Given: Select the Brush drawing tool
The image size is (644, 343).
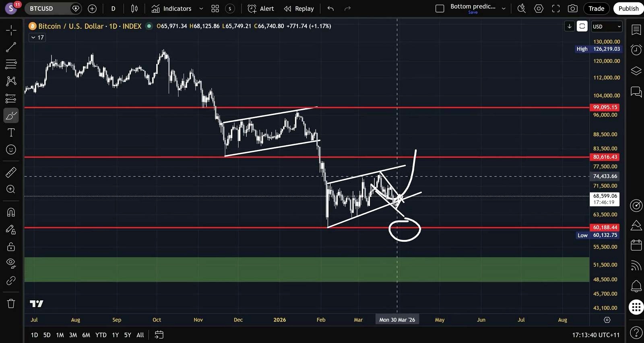Looking at the screenshot, I should (11, 116).
